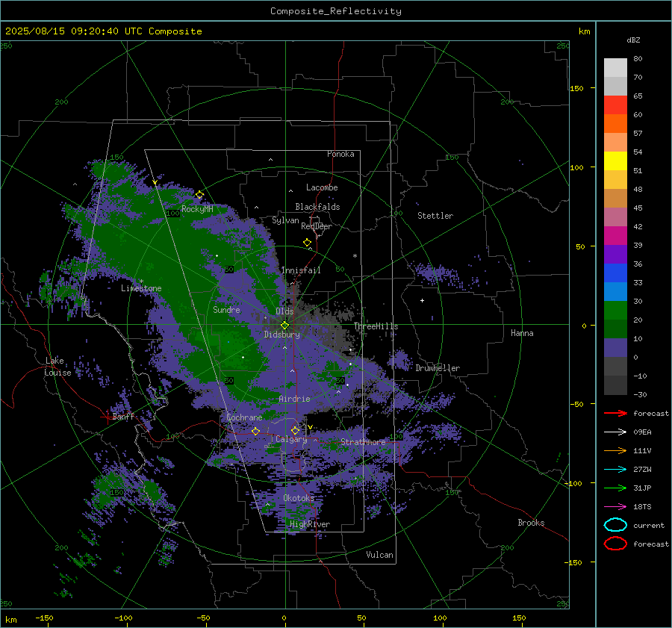672x628 pixels.
Task: Click the white 09EA arrow legend icon
Action: 615,432
